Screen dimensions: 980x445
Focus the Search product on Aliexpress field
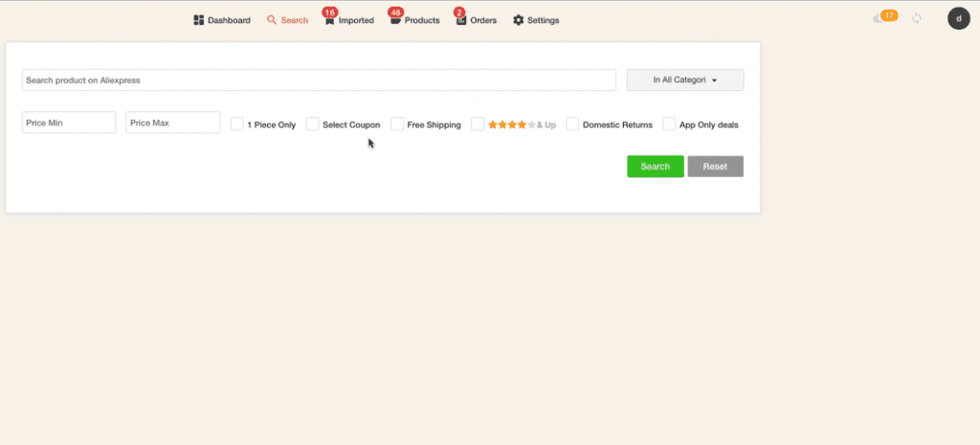pyautogui.click(x=319, y=80)
